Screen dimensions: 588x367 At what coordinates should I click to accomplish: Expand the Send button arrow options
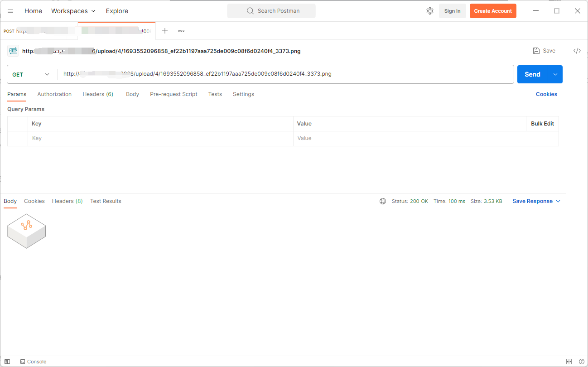[x=555, y=74]
